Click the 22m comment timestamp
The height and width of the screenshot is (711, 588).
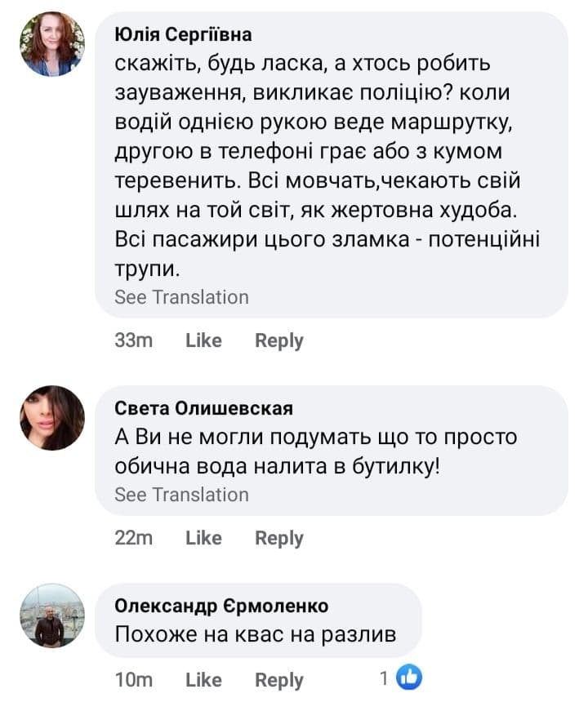point(133,538)
